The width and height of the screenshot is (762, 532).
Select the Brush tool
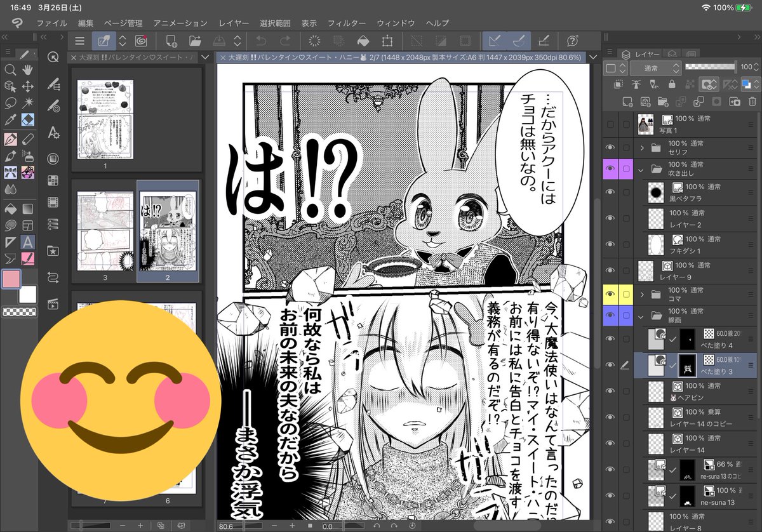(10, 156)
